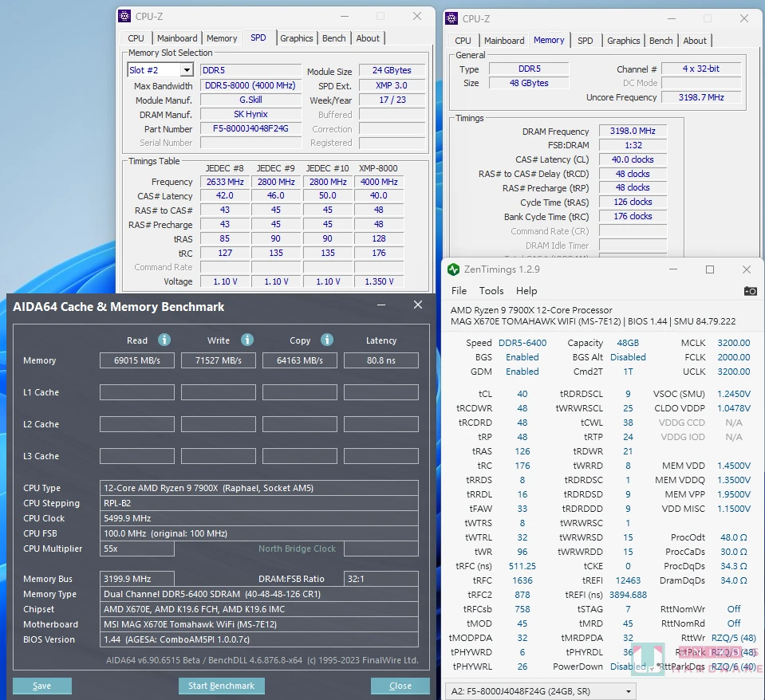Close the AIDA64 benchmark window

click(418, 305)
